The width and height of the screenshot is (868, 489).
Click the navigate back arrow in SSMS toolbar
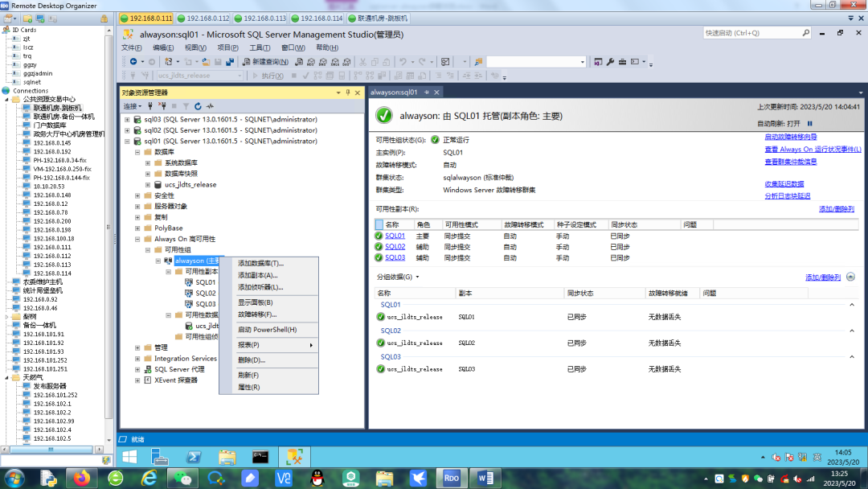pos(133,61)
